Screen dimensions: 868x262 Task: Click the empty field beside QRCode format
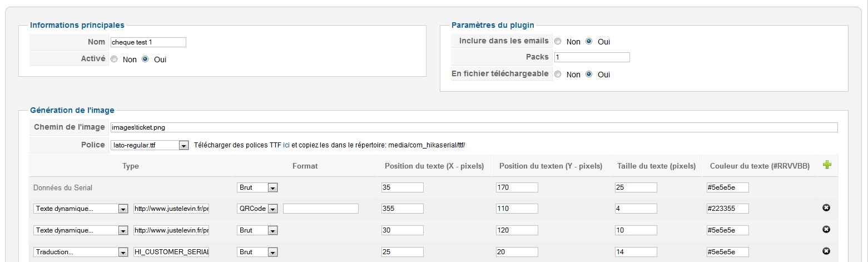point(321,209)
